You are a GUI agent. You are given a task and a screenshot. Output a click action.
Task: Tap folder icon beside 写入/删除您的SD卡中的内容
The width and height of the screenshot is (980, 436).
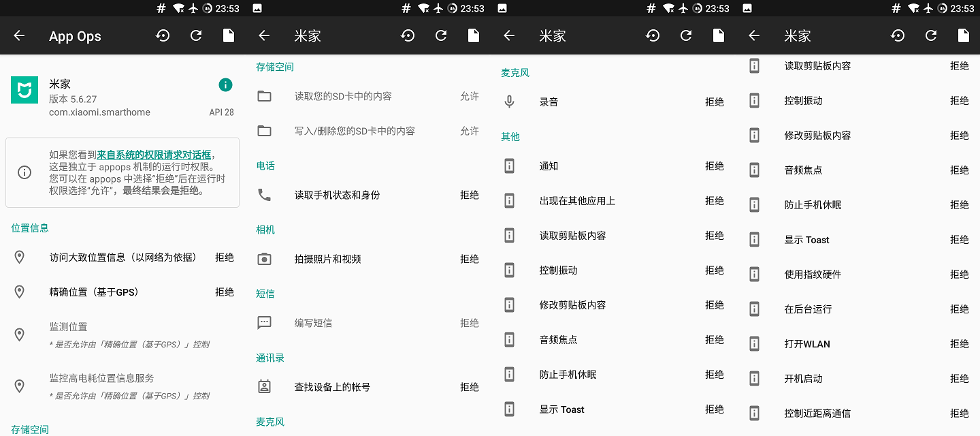[264, 131]
